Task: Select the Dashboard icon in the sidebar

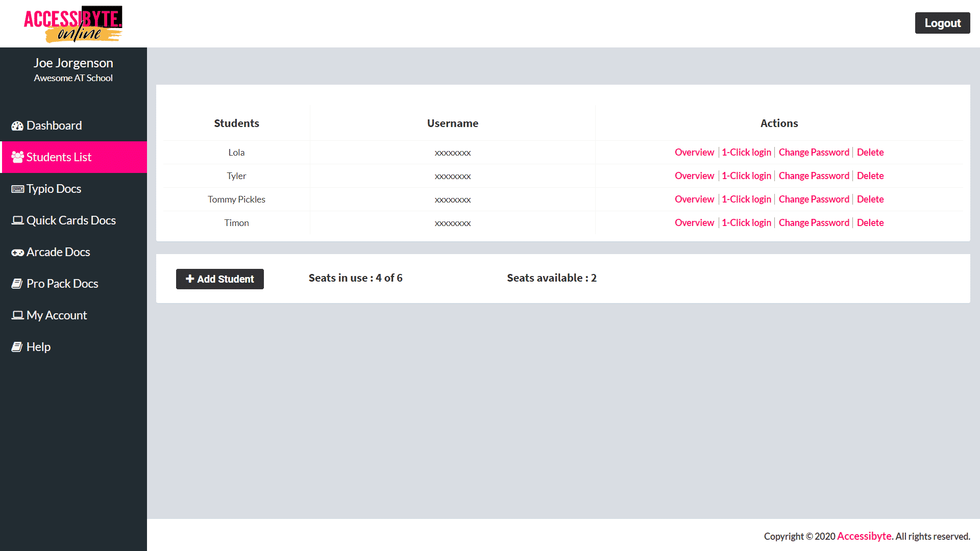Action: [x=18, y=125]
